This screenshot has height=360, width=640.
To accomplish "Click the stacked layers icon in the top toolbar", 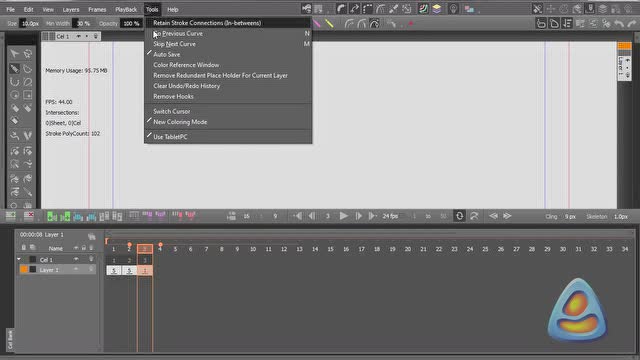I will point(437,9).
